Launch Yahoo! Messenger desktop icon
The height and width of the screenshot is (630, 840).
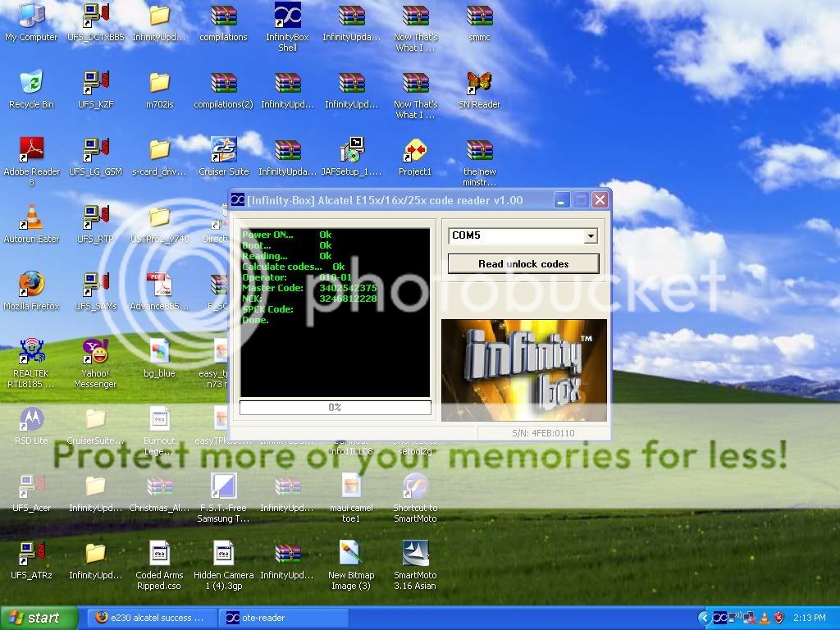[95, 352]
